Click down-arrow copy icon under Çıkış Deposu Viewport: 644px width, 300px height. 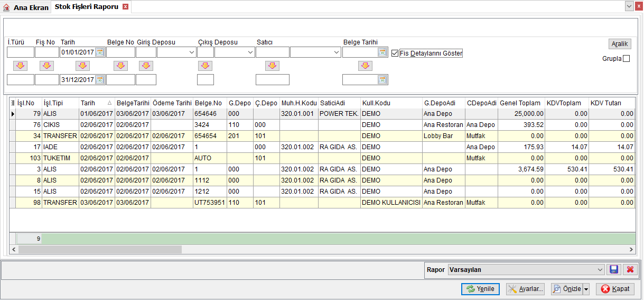(x=205, y=66)
